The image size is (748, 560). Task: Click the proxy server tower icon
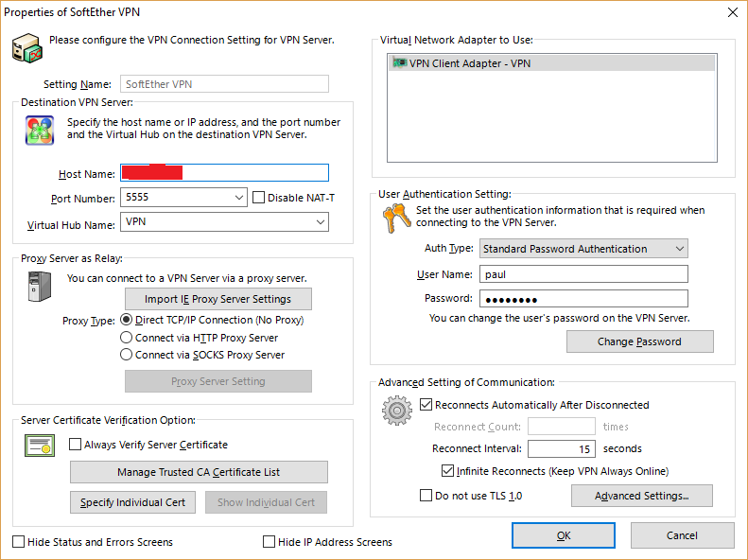coord(40,287)
